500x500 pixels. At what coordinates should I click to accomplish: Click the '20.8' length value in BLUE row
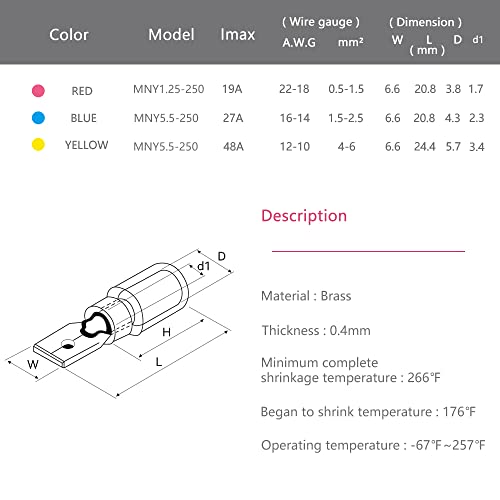(424, 118)
